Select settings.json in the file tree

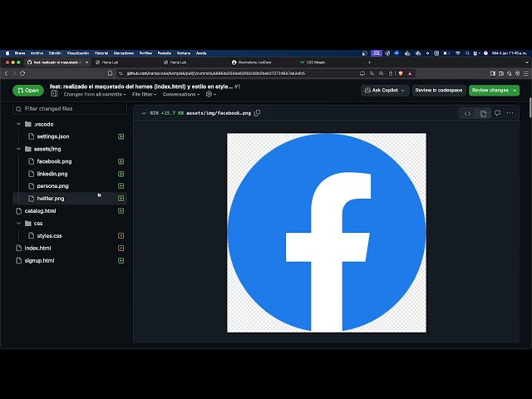70,136
